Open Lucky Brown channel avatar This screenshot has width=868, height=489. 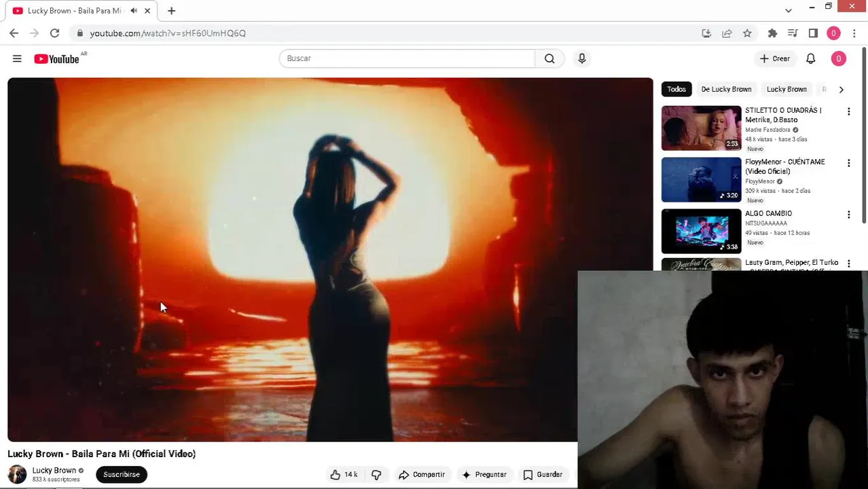(x=17, y=474)
